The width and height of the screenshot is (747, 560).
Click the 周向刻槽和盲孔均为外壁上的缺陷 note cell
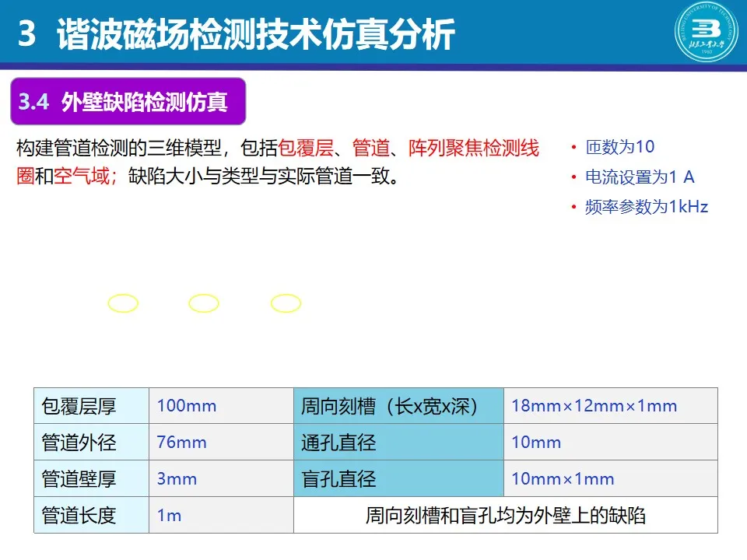point(505,515)
